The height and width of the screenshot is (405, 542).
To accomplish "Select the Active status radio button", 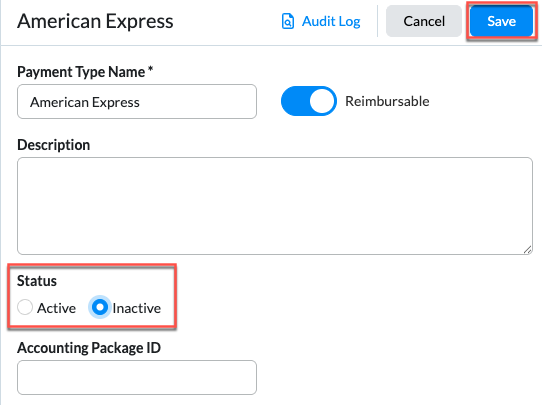I will (25, 307).
